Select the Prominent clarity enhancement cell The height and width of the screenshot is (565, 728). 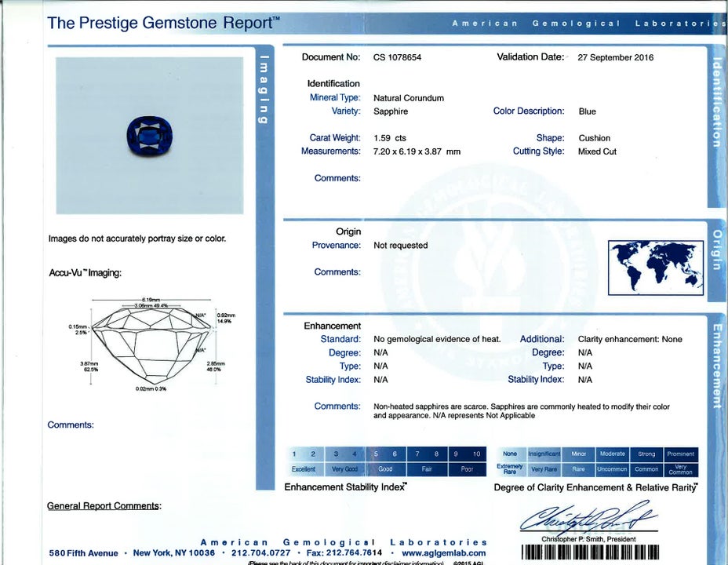click(x=680, y=454)
